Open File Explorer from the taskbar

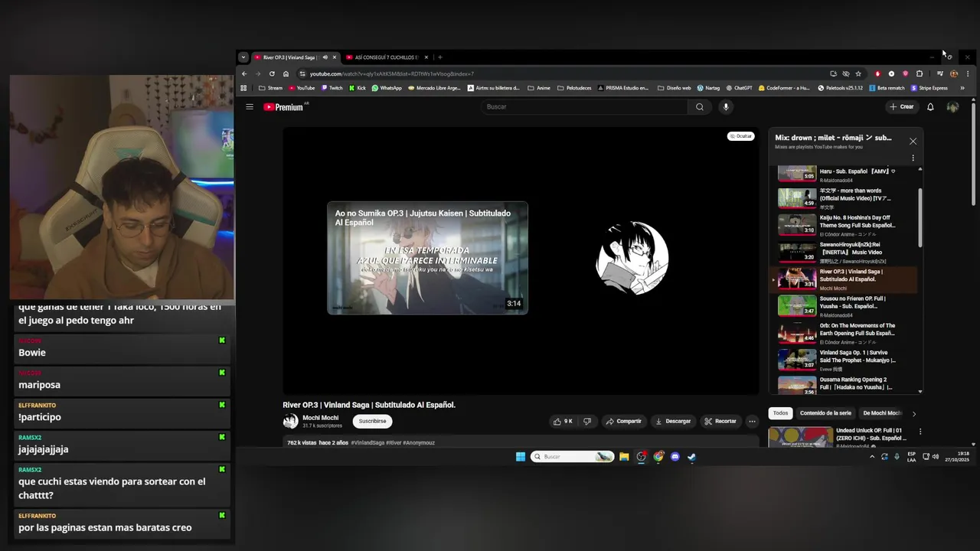pos(624,457)
